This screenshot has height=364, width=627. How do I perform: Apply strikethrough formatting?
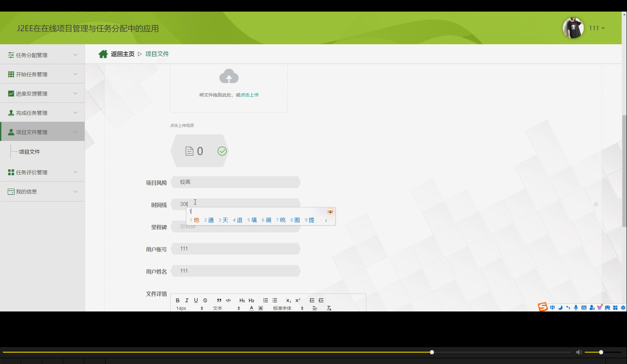click(205, 300)
